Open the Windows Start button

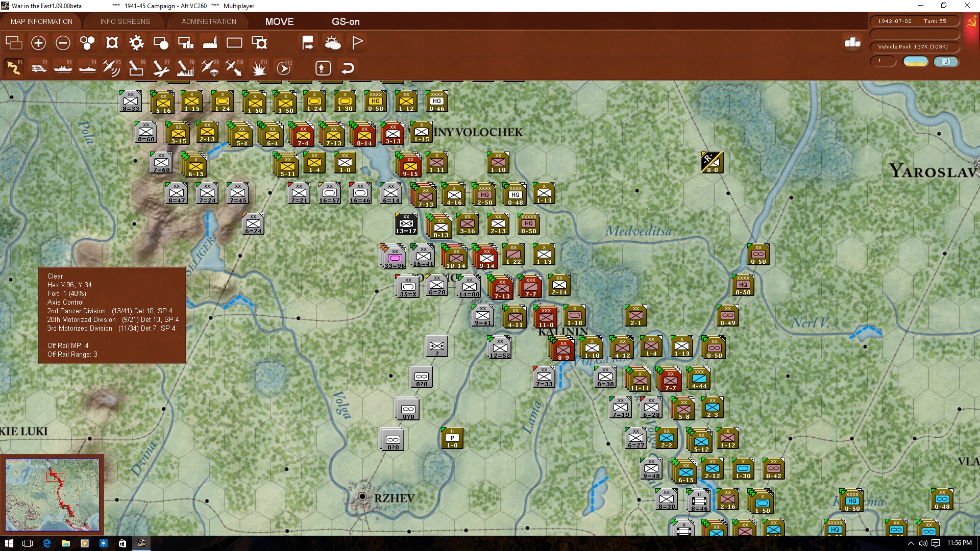point(9,543)
